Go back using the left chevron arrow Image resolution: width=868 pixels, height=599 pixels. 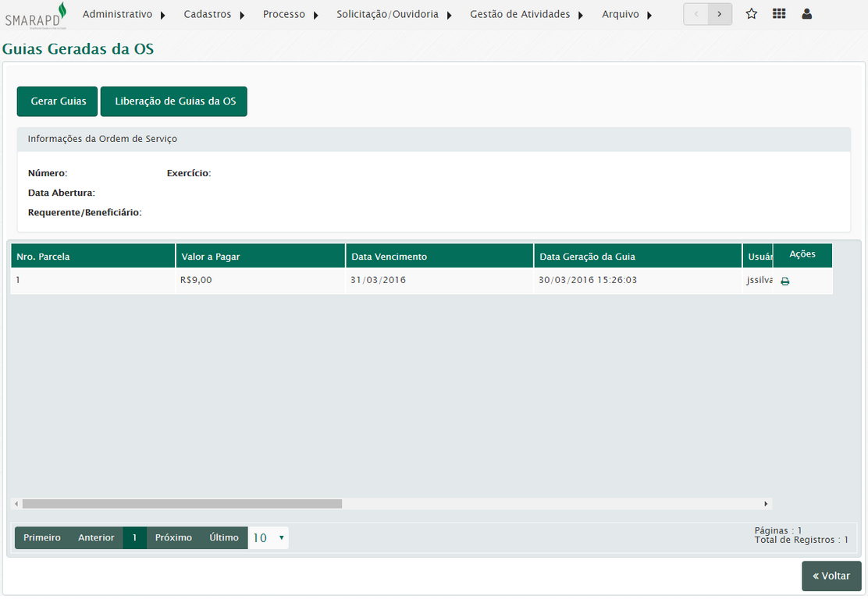coord(696,14)
